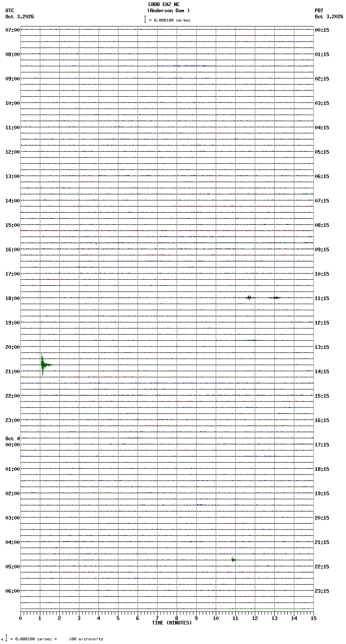Click the blue mark on the 02:30 trace
This screenshot has height=644, width=346.
199,505
